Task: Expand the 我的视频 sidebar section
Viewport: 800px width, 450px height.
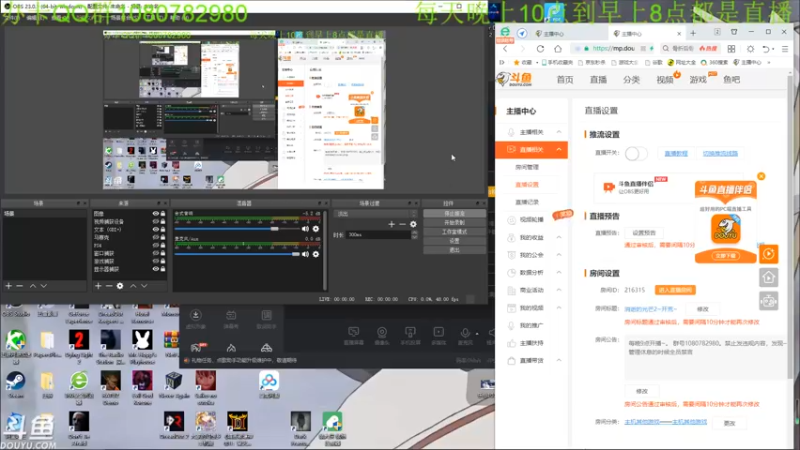Action: tap(559, 308)
